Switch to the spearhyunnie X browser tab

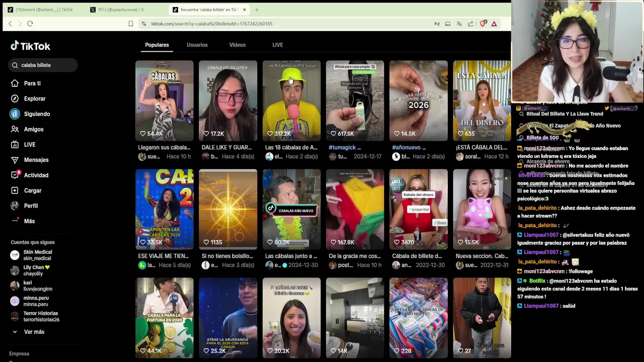[x=125, y=10]
